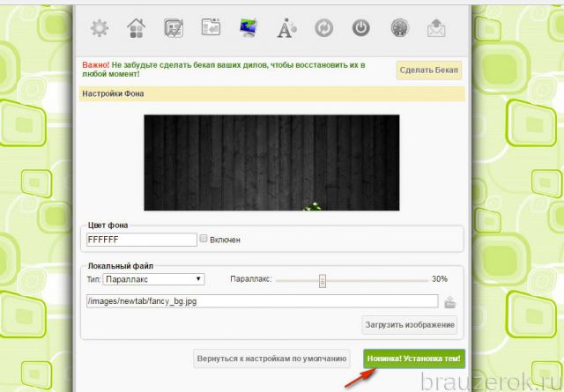Select the background monitor settings icon
The width and height of the screenshot is (564, 392).
pos(249,27)
